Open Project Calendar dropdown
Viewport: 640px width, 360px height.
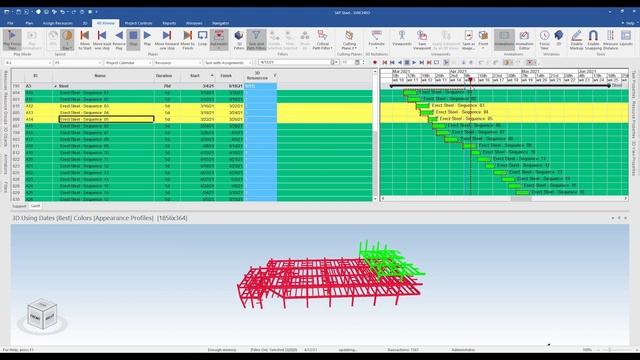tap(128, 62)
